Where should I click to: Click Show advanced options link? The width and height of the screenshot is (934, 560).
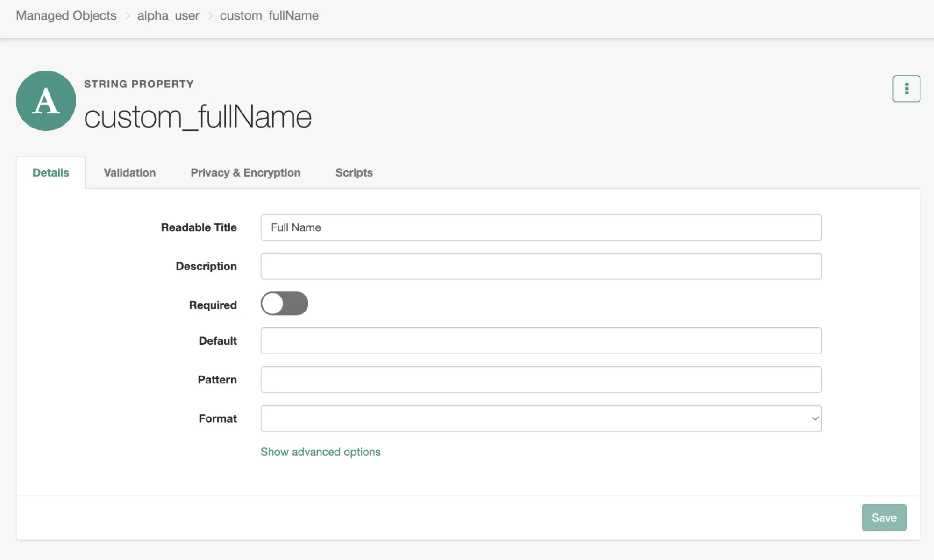(x=321, y=452)
